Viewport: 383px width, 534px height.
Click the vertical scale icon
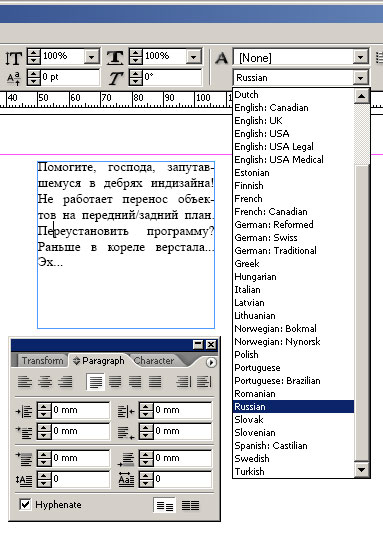[14, 58]
